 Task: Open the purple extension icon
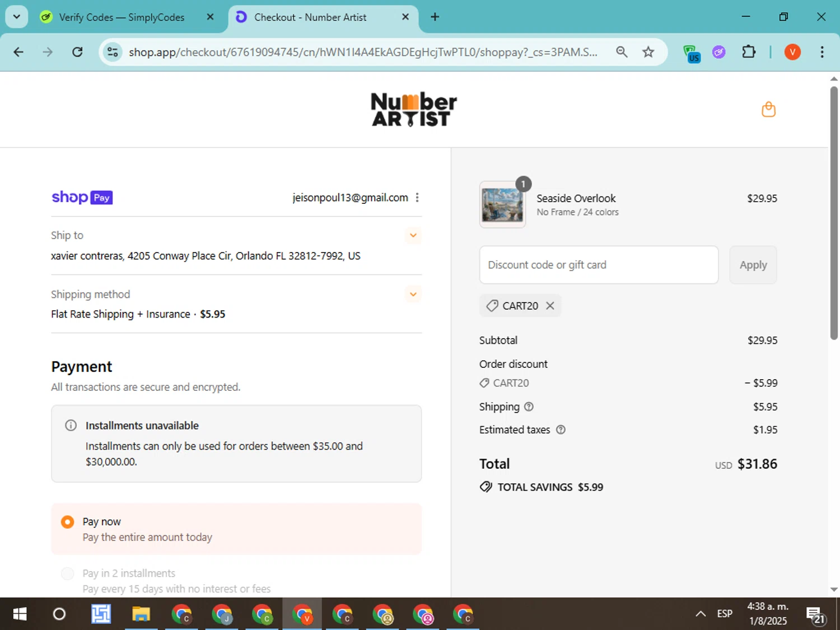[719, 52]
